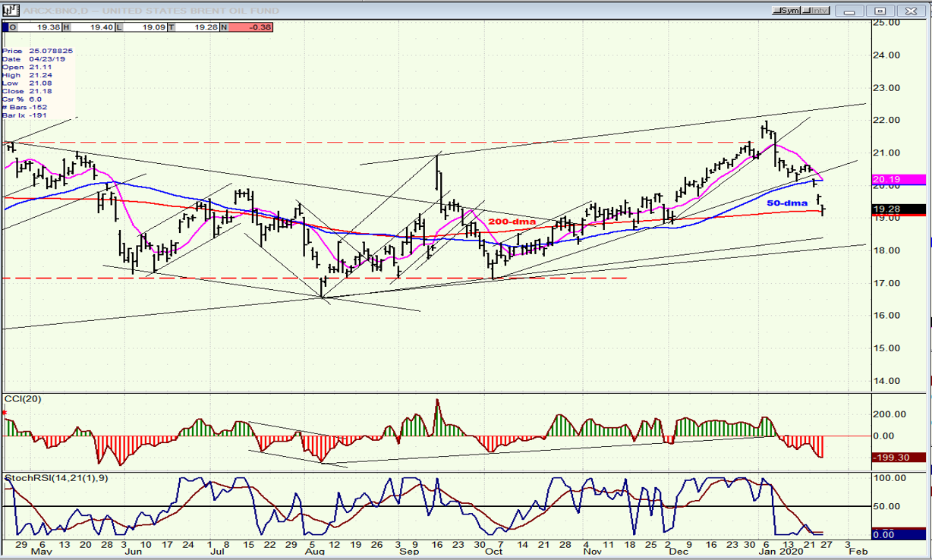
Task: Close the BNO chart window
Action: pos(912,11)
